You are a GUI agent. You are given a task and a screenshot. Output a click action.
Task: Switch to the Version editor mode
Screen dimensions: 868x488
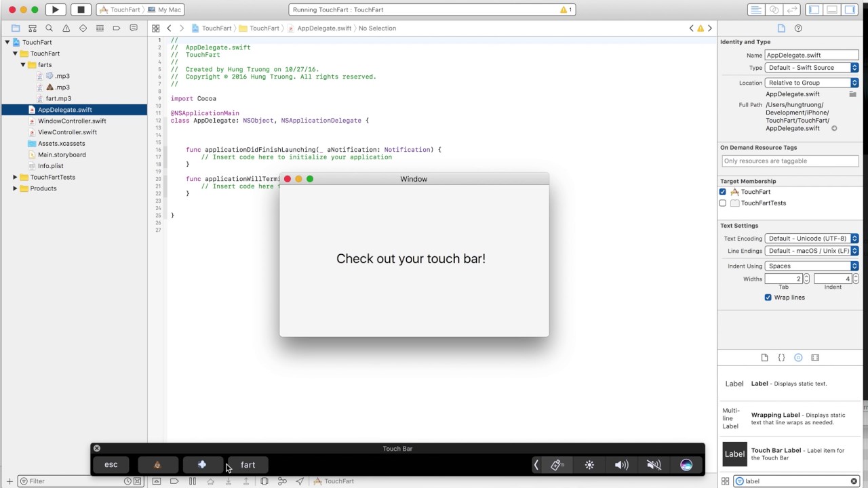(791, 9)
